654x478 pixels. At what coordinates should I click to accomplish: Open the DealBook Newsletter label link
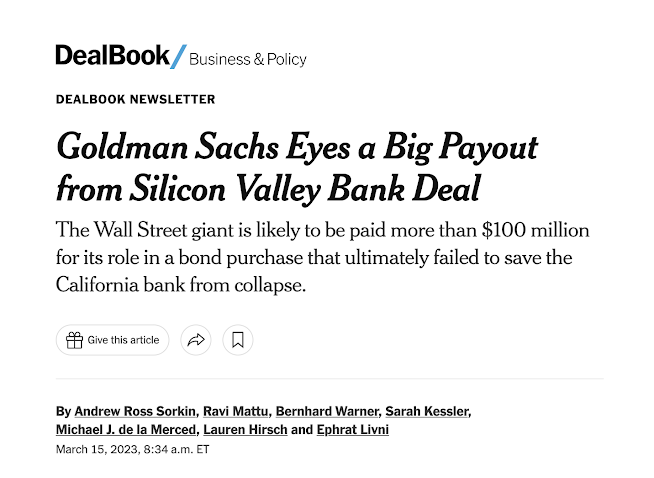135,99
